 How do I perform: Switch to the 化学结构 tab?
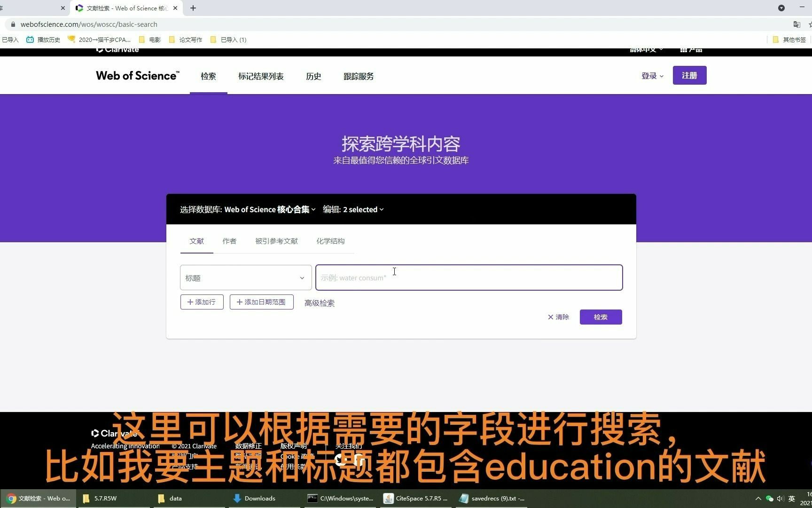(330, 241)
